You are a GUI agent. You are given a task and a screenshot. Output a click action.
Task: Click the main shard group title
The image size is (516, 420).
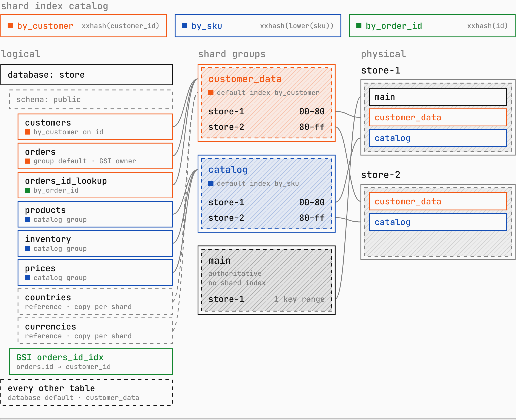coord(220,261)
